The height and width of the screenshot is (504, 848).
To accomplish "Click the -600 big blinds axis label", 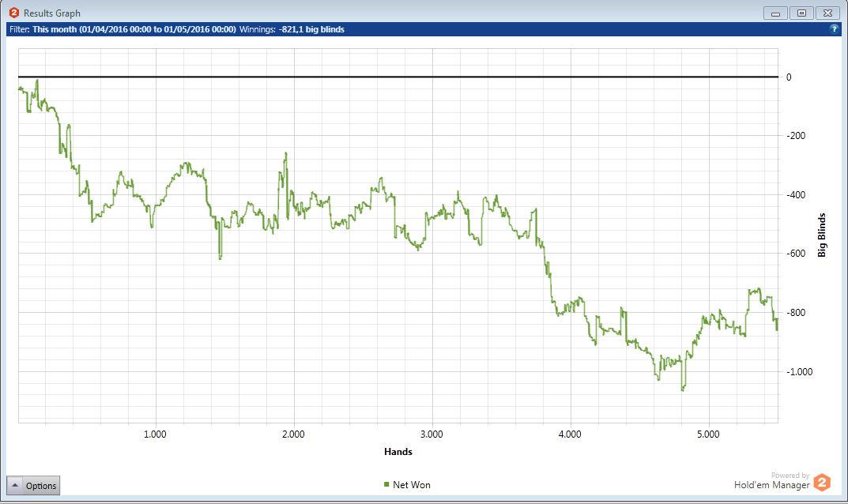I will pyautogui.click(x=796, y=253).
